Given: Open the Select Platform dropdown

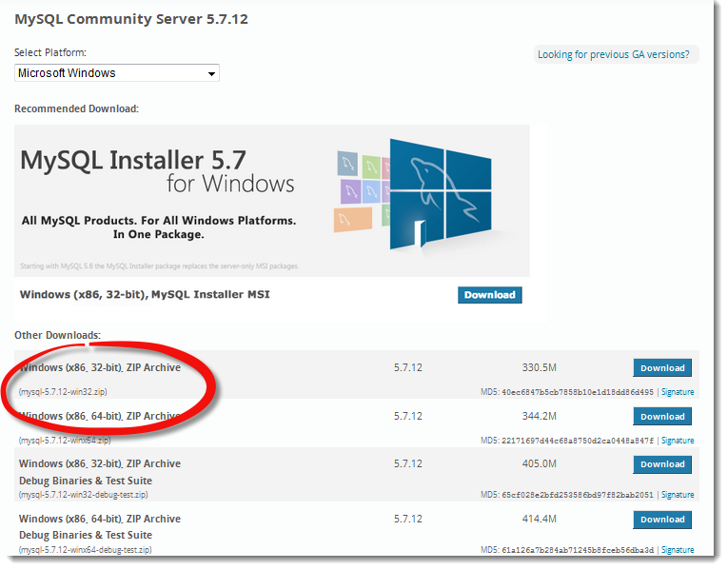Looking at the screenshot, I should pos(116,73).
